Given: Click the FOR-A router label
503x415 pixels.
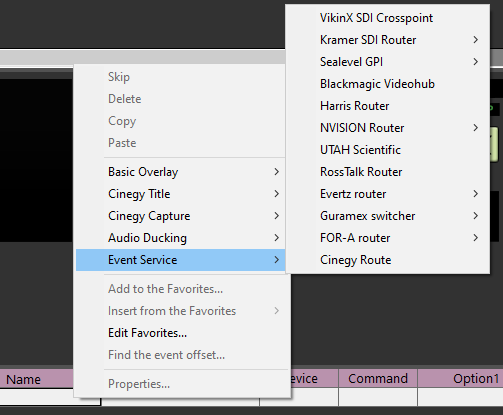Looking at the screenshot, I should (355, 238).
